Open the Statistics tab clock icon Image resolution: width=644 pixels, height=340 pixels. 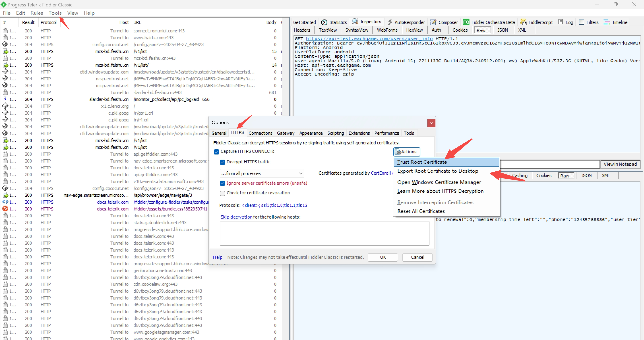324,22
